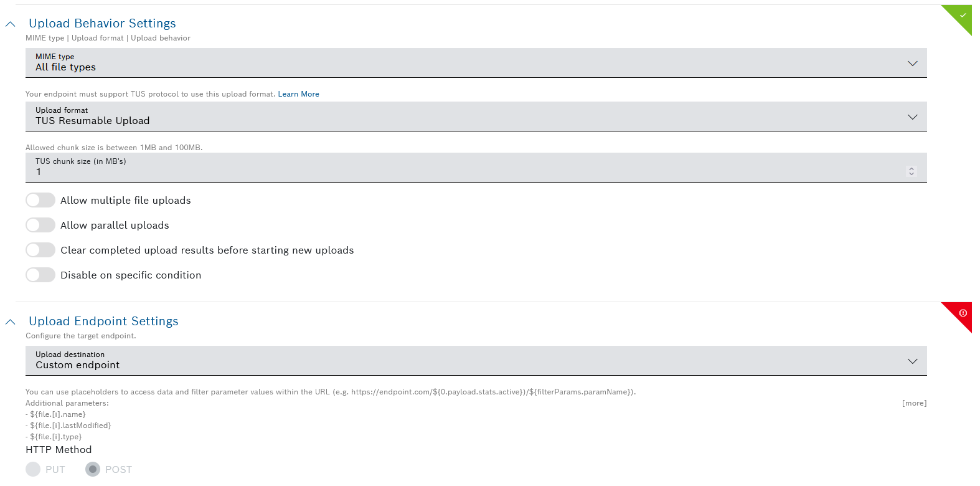Click the Upload Behavior Settings heading

[x=102, y=24]
